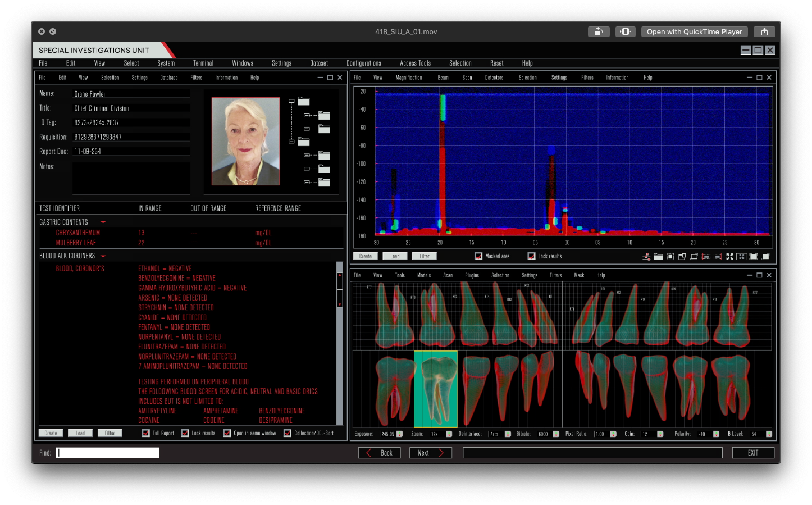Toggle Lock results in the report panel
The height and width of the screenshot is (505, 812).
pyautogui.click(x=185, y=433)
